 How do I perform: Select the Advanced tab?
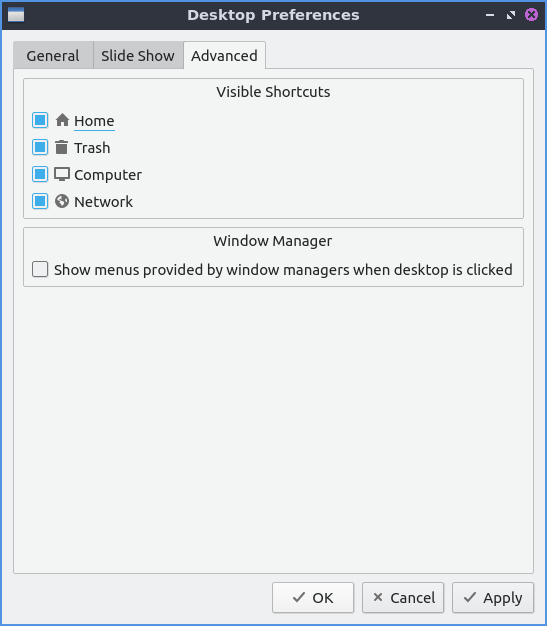click(x=224, y=55)
